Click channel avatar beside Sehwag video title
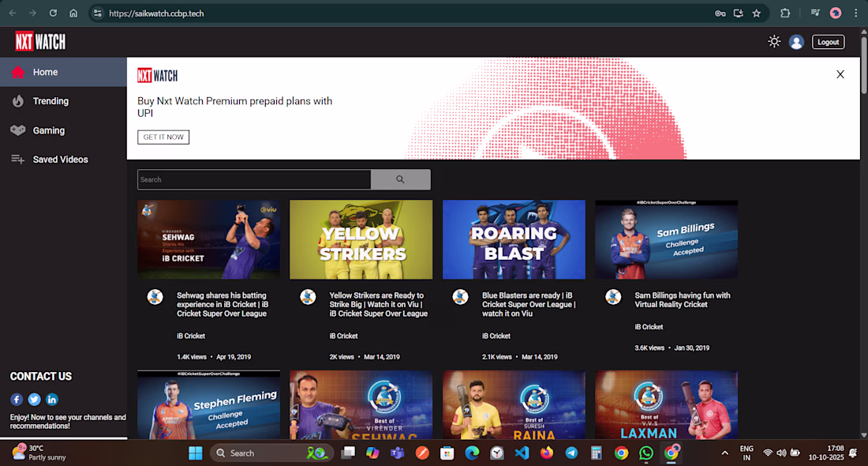 [155, 297]
